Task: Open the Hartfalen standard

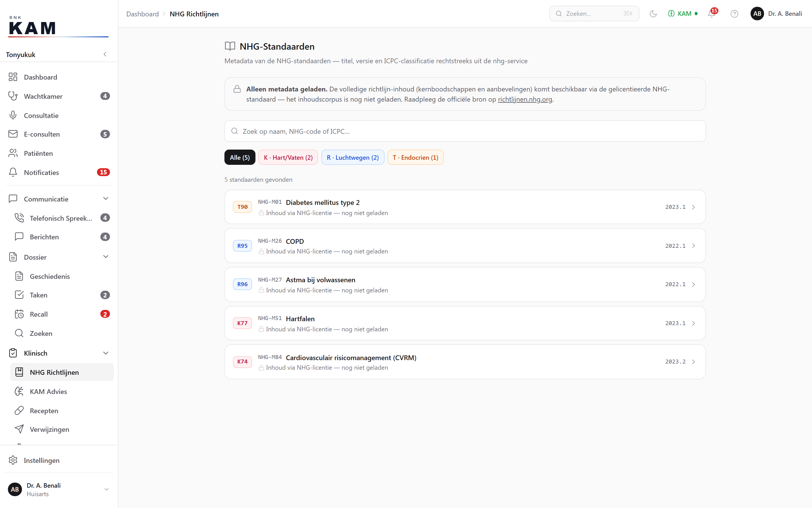Action: 465,323
